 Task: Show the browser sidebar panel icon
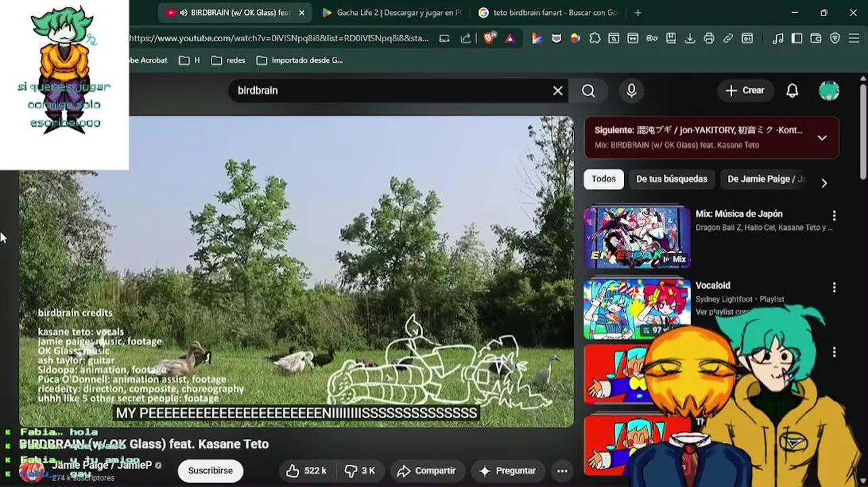(x=797, y=39)
